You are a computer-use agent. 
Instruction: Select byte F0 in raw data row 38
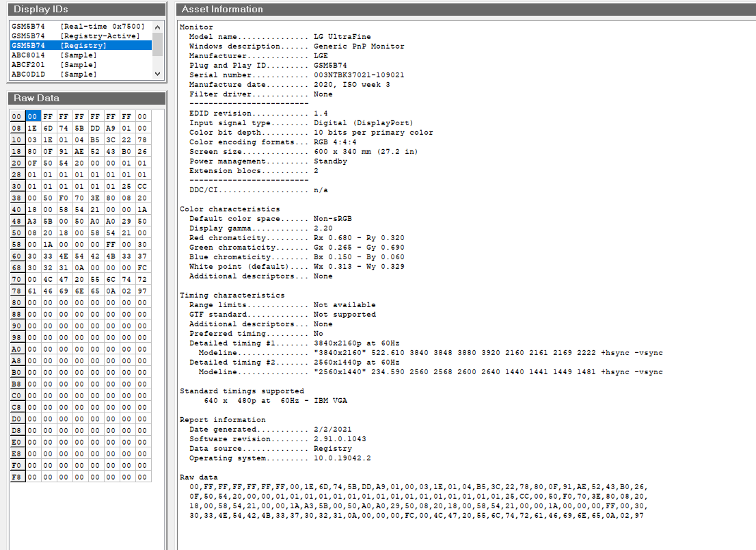tap(64, 198)
